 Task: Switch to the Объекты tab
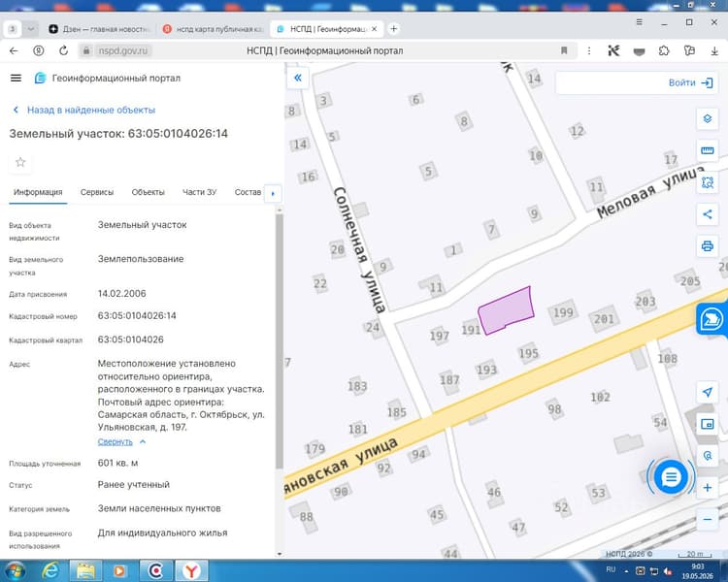pos(149,192)
